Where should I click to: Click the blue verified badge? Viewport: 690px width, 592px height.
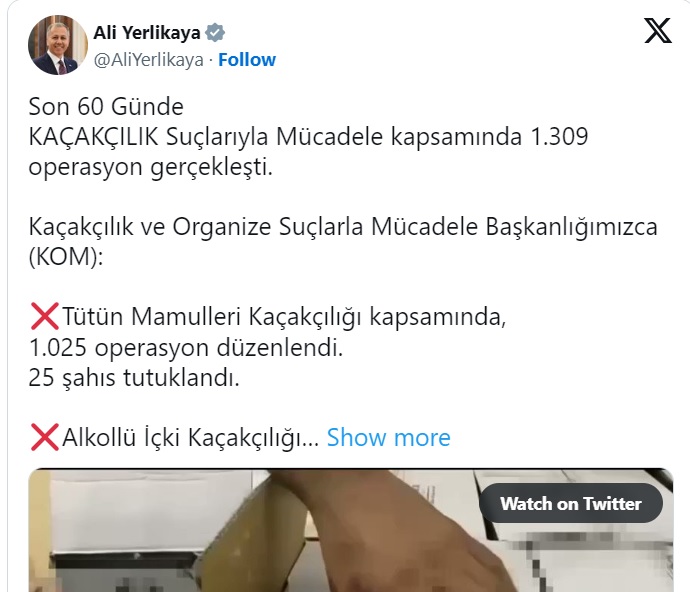[x=215, y=33]
